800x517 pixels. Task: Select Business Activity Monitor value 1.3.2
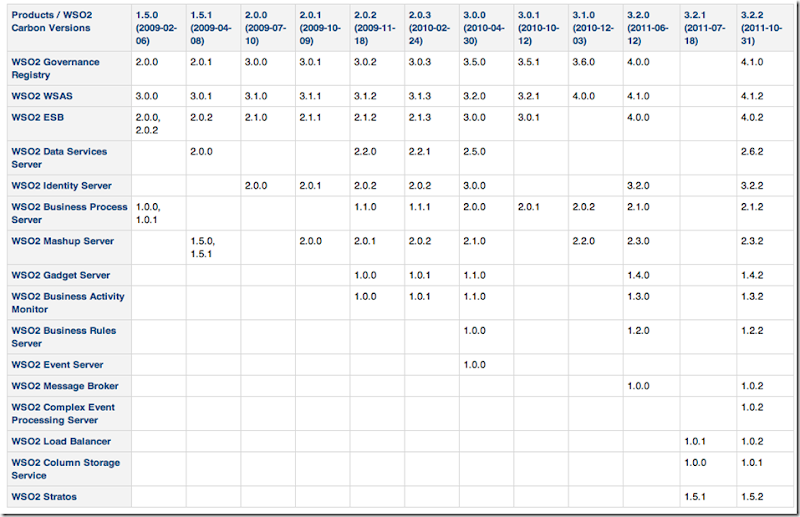pos(752,296)
